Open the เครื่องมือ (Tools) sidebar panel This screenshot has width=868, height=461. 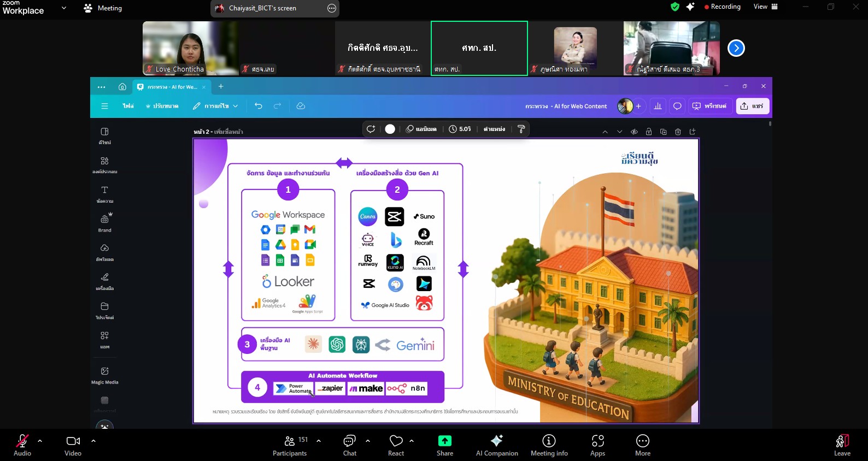(x=104, y=282)
